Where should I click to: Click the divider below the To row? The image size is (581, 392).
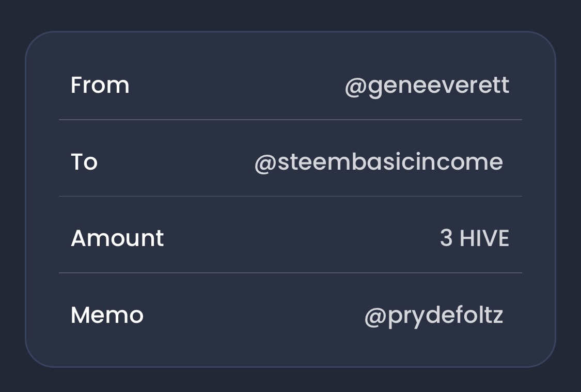pos(290,196)
